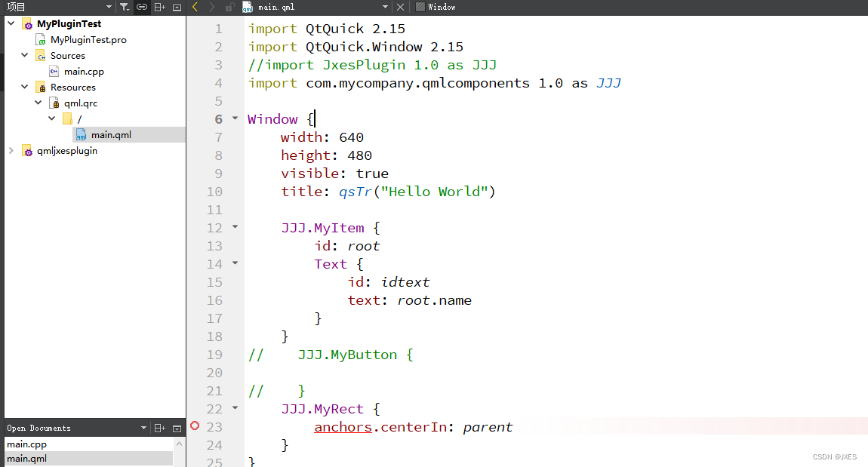Open main.cpp in the project tree

(x=84, y=72)
